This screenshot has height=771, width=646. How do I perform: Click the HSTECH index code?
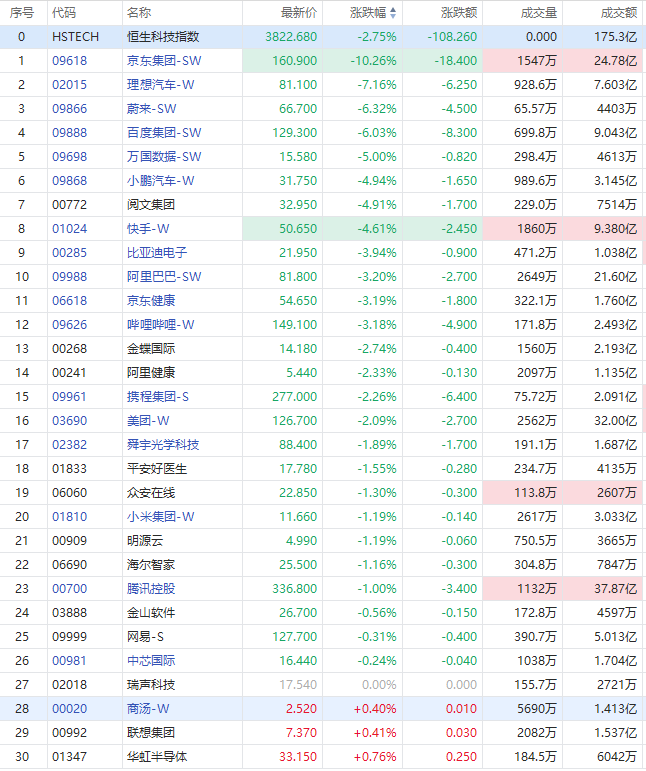(x=76, y=37)
